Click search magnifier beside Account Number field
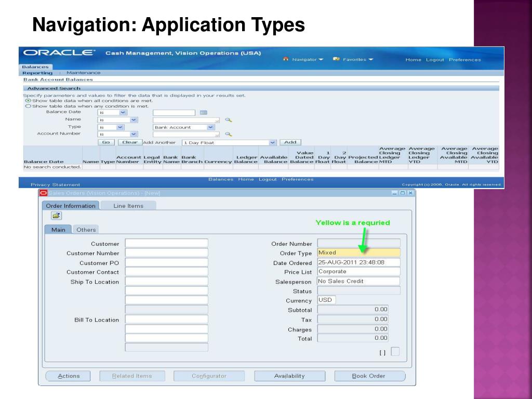 coord(229,134)
